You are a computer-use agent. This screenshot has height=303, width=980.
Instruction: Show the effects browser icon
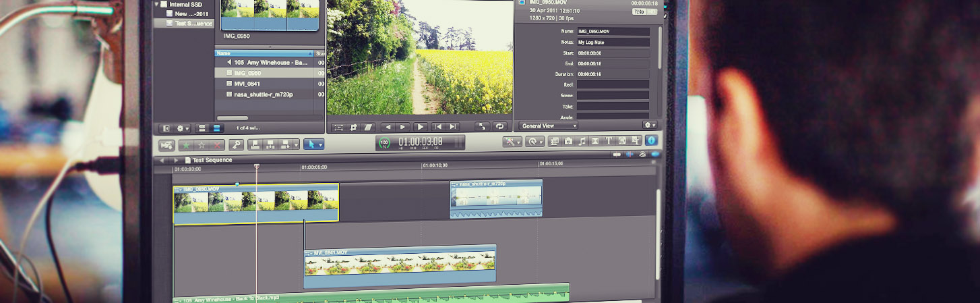[x=555, y=141]
